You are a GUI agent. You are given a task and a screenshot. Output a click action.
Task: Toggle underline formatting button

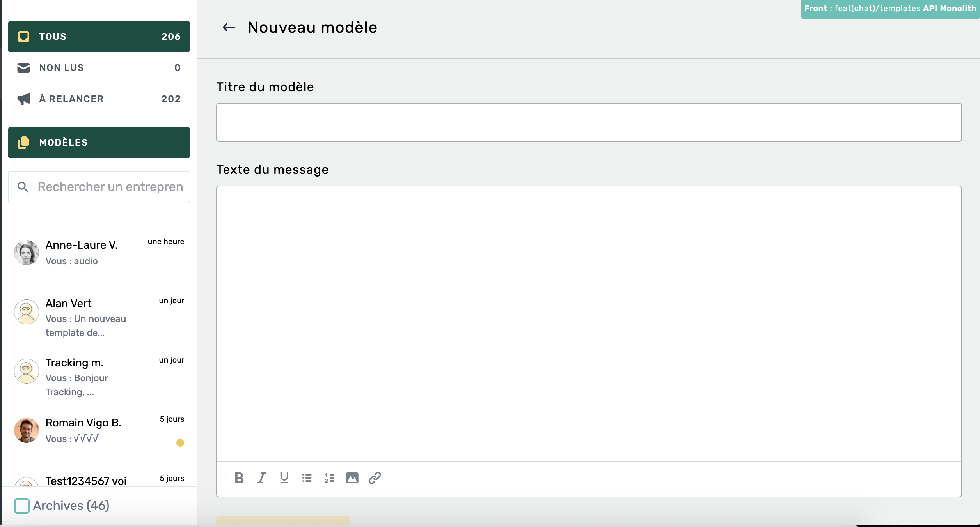[284, 478]
